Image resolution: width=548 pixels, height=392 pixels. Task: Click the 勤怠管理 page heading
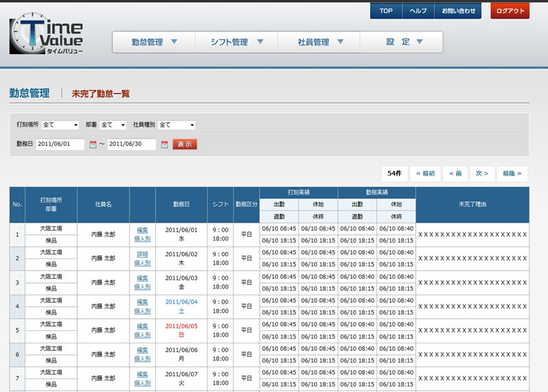point(29,93)
